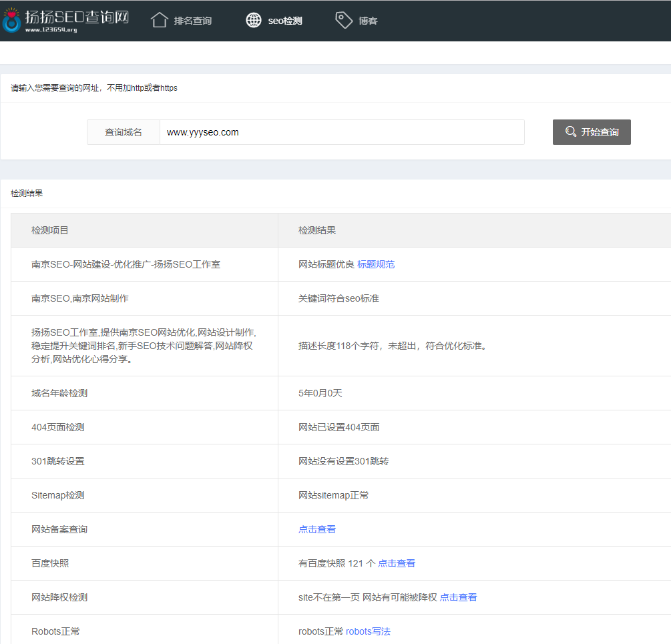Open 点击查看 beside 百度快照 count

click(398, 563)
